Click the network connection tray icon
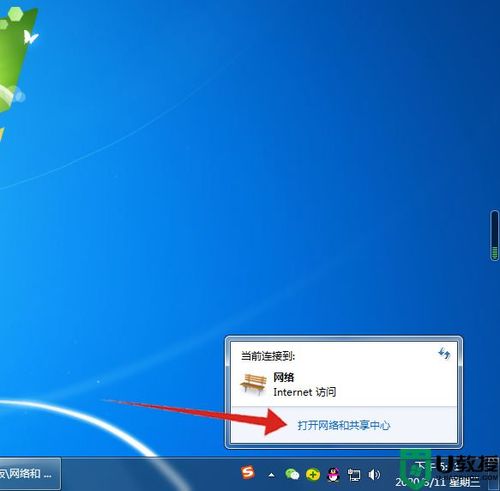Image resolution: width=500 pixels, height=491 pixels. point(354,475)
